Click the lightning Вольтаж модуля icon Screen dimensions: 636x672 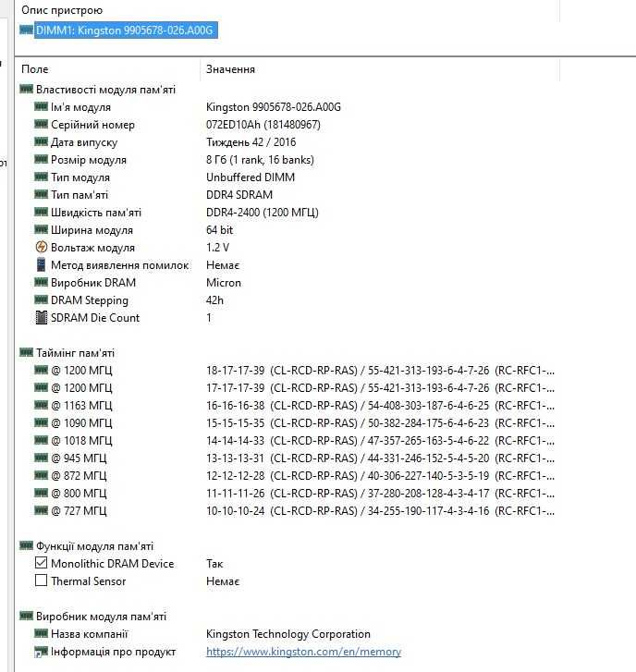point(42,247)
